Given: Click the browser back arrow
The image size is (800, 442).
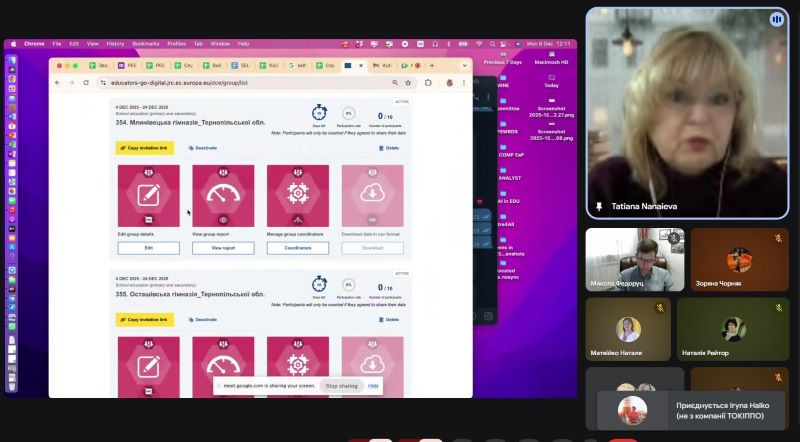Looking at the screenshot, I should point(57,82).
